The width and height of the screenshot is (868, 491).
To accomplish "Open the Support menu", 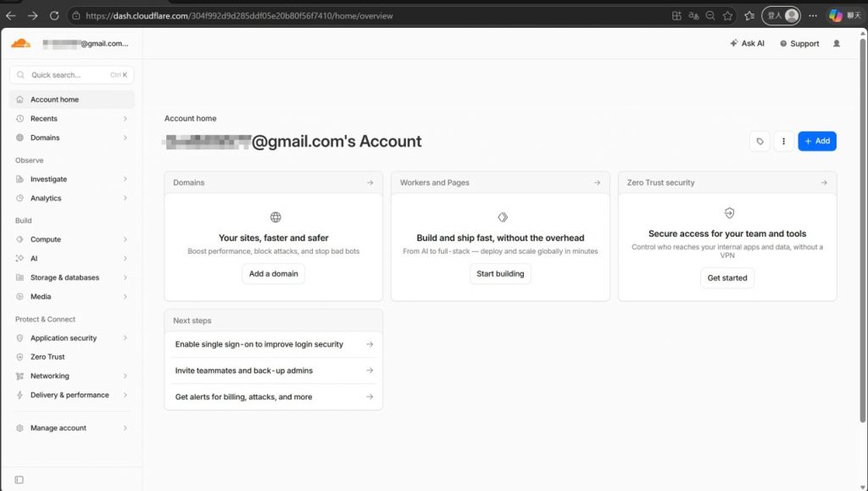I will (x=799, y=43).
